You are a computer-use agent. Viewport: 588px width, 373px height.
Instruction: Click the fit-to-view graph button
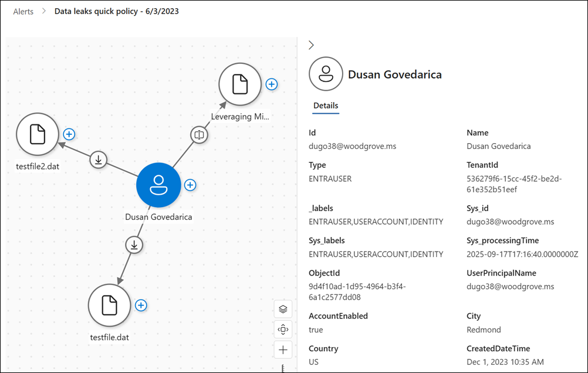(x=283, y=330)
